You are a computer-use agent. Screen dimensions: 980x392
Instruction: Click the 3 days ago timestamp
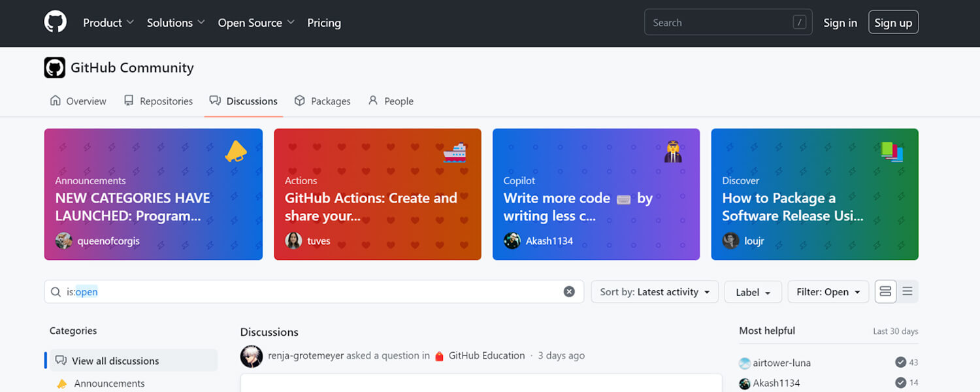[x=561, y=356]
